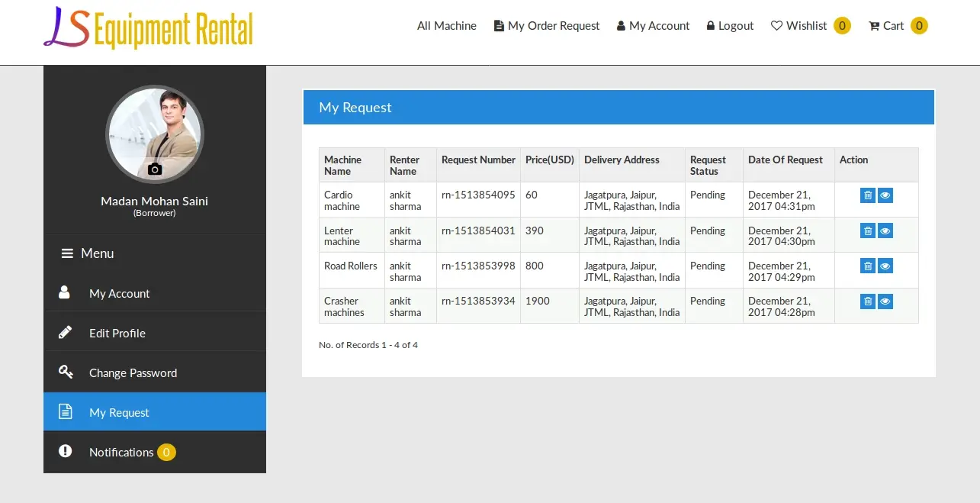Click the date December 21, 2017 04:31pm
The width and height of the screenshot is (980, 503).
point(782,201)
